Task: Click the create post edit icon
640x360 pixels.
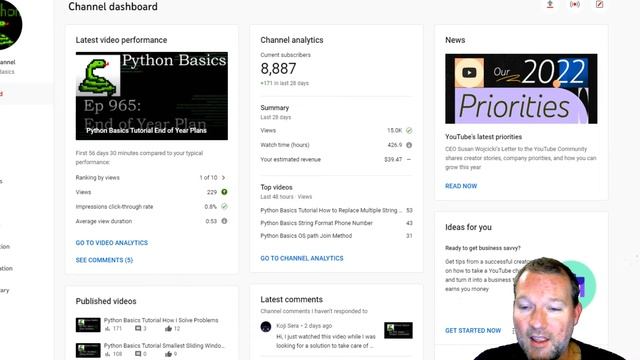Action: [599, 4]
